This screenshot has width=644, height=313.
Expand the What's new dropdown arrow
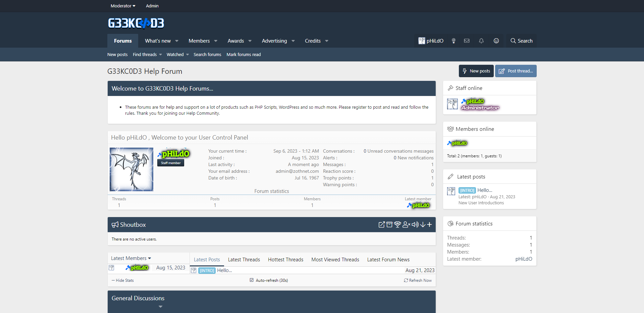177,41
